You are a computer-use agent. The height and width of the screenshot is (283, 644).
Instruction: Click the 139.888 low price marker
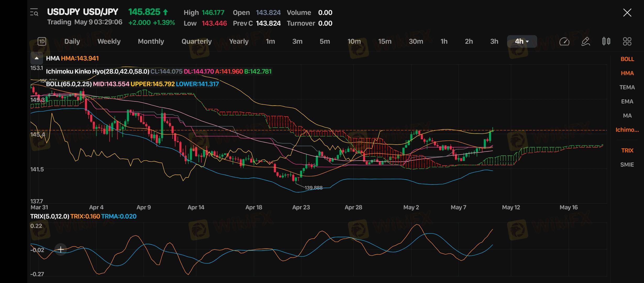[313, 188]
